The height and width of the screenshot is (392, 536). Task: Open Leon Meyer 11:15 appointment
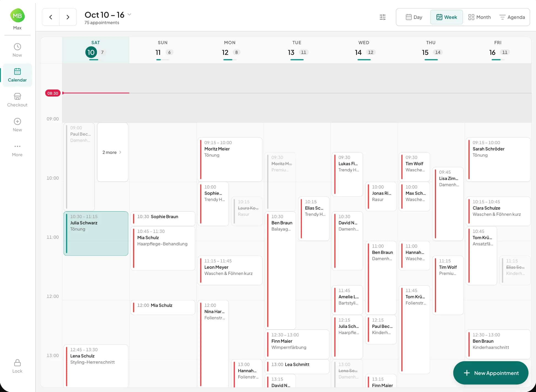(230, 270)
